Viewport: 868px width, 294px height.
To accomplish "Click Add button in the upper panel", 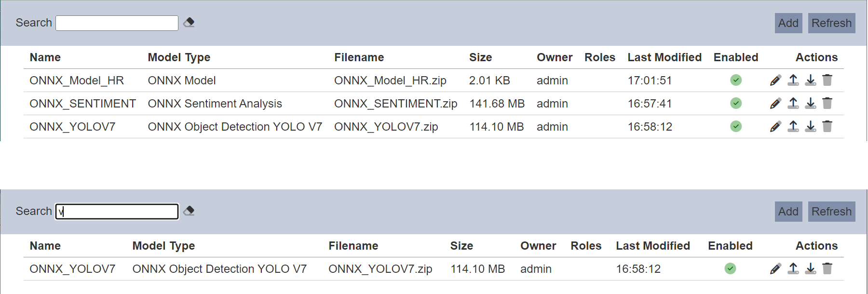I will pos(788,23).
